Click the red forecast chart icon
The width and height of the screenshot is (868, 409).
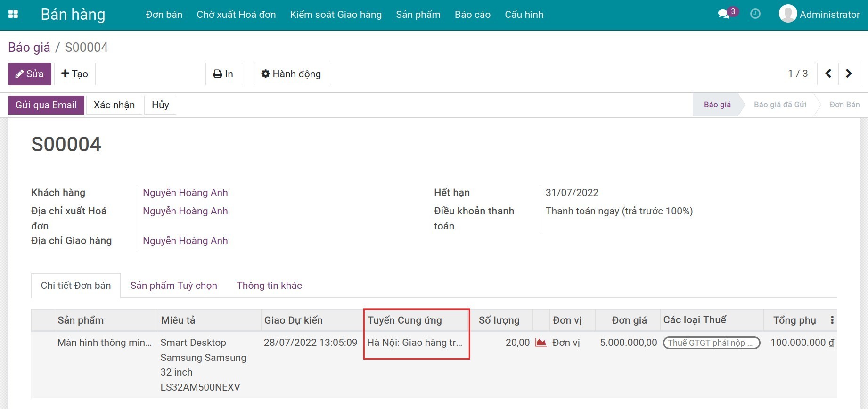(540, 343)
